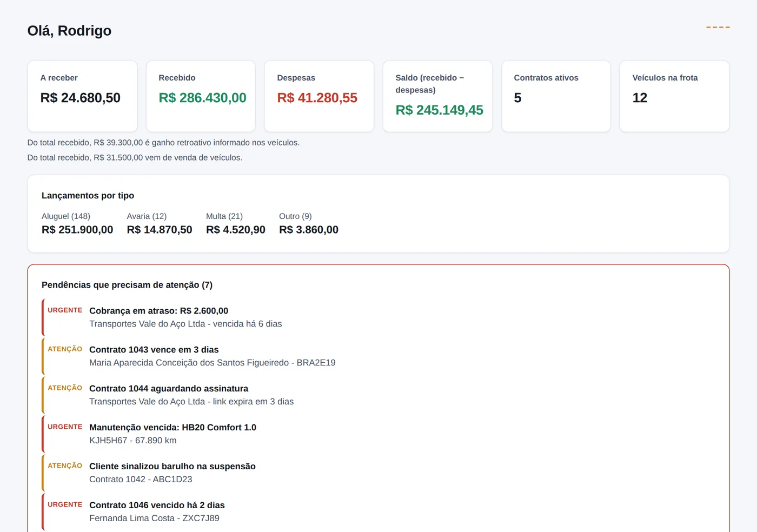The height and width of the screenshot is (532, 757).
Task: Open the suspension noise client alert
Action: point(378,473)
